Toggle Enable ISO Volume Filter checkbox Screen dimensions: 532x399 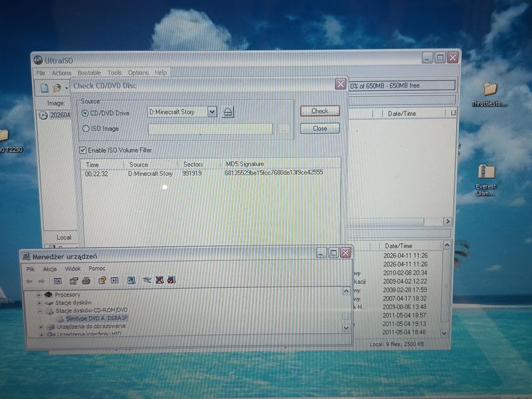pos(83,150)
